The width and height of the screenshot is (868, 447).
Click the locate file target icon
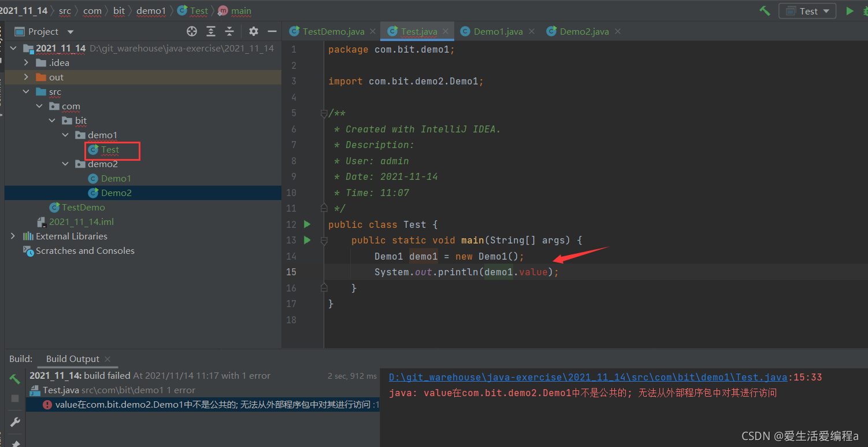point(192,31)
